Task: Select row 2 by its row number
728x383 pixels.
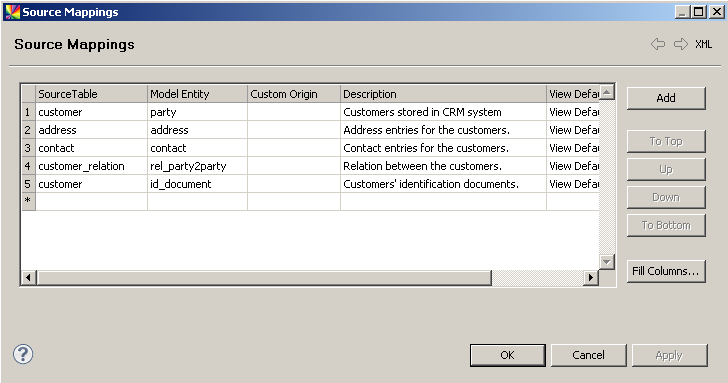Action: (x=28, y=130)
